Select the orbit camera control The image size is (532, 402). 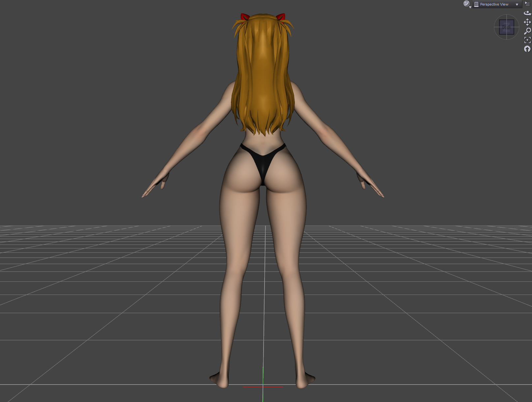527,13
